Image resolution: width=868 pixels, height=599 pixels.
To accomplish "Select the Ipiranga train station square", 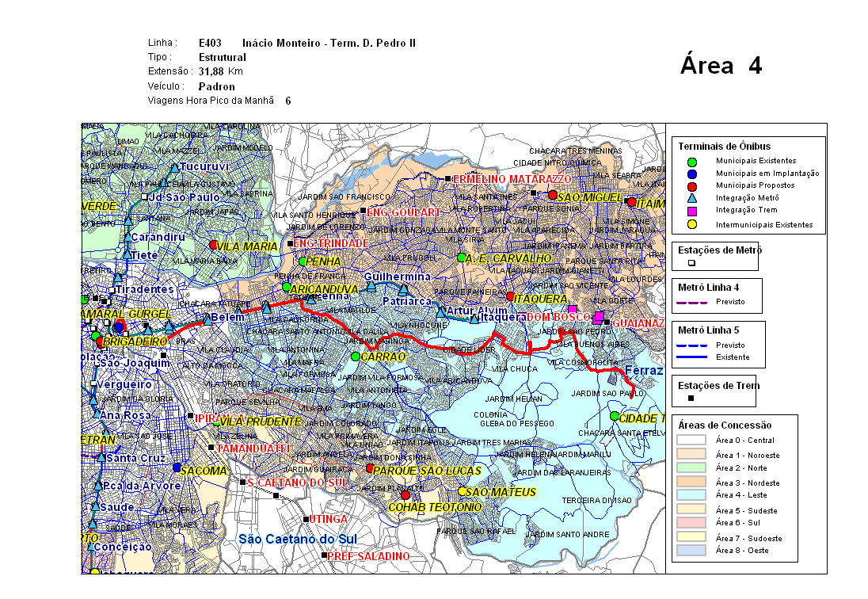I will 190,415.
